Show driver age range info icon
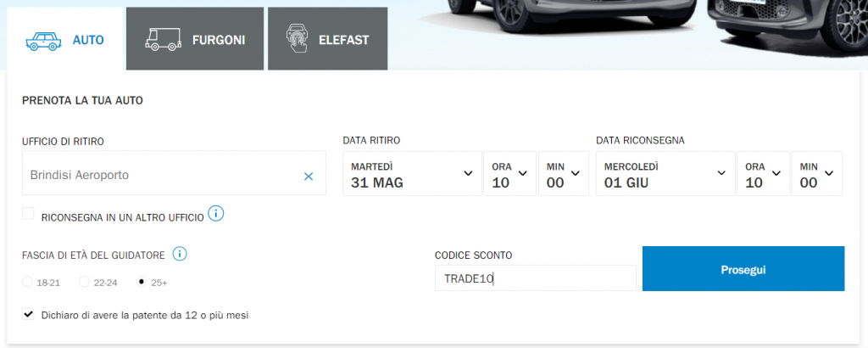Viewport: 868px width, 348px height. point(180,253)
